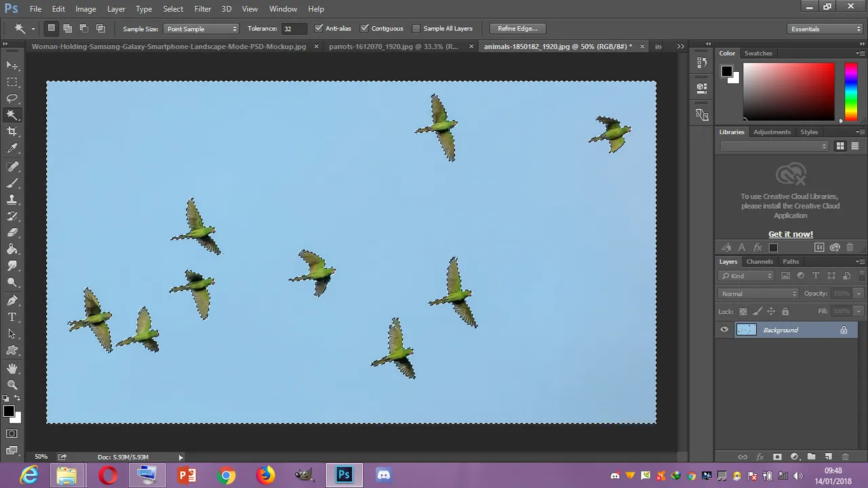Enable Sample All Layers checkbox
Image resolution: width=868 pixels, height=488 pixels.
(x=416, y=28)
